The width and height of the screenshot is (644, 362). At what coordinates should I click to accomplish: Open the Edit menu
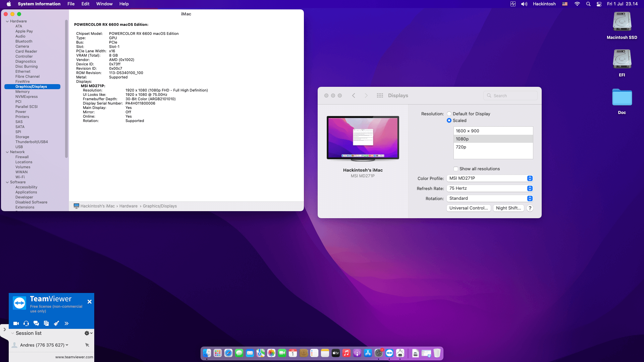[x=86, y=4]
